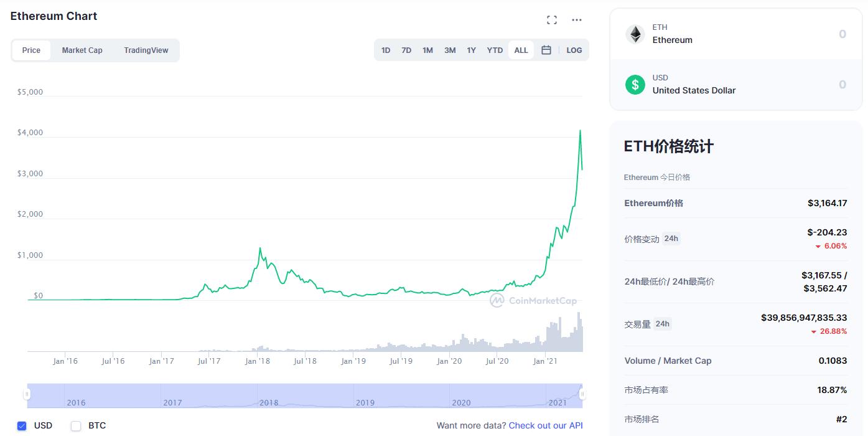Toggle the LOG scale button

574,50
